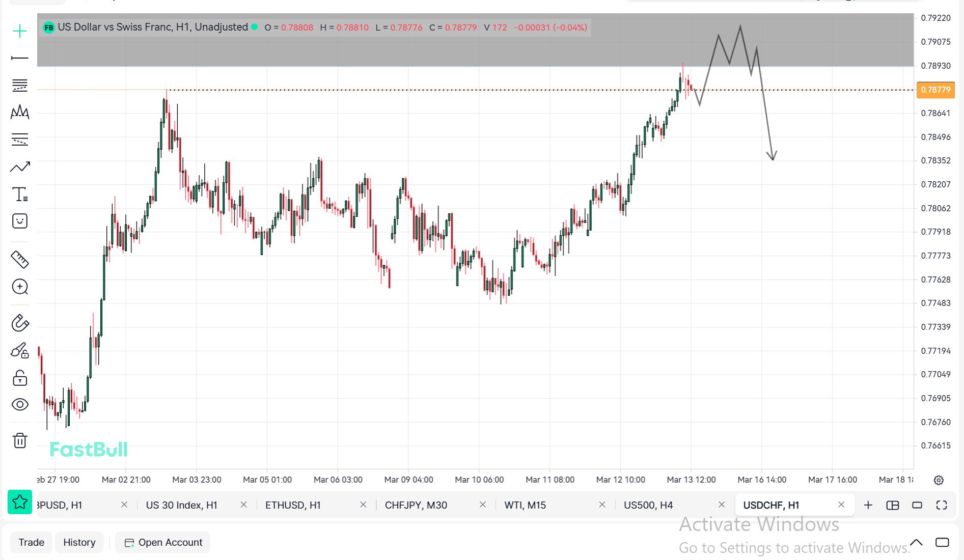The image size is (964, 560).
Task: Select the trend arrow drawing tool
Action: pos(20,167)
